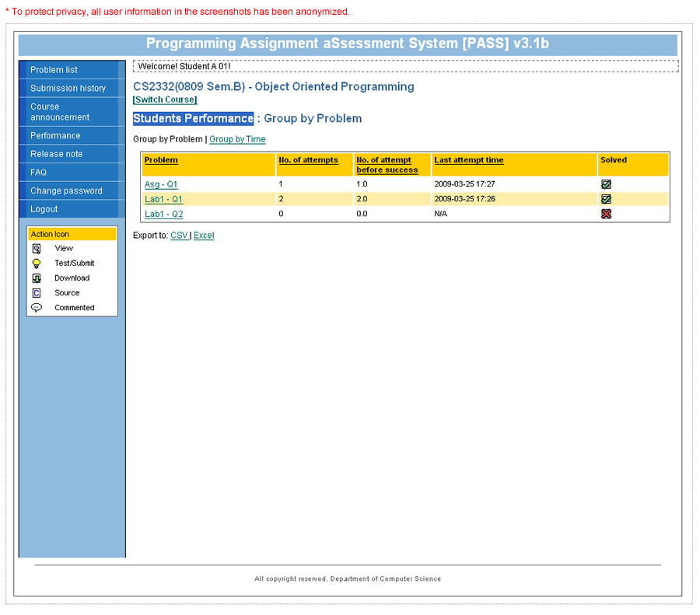Select Change password in sidebar
Screen dimensions: 700x615
click(66, 191)
